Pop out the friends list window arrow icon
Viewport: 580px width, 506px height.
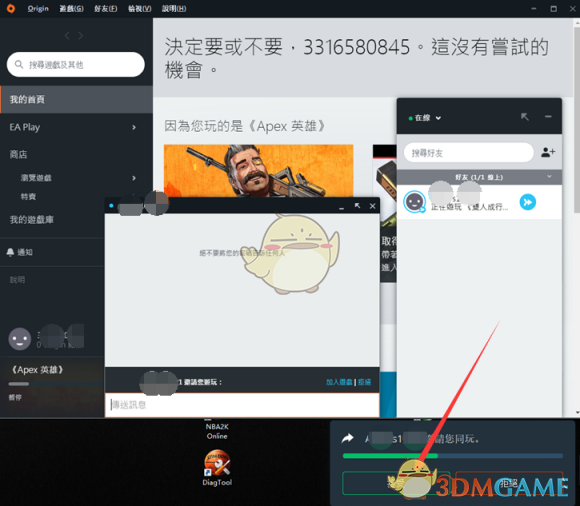click(525, 117)
